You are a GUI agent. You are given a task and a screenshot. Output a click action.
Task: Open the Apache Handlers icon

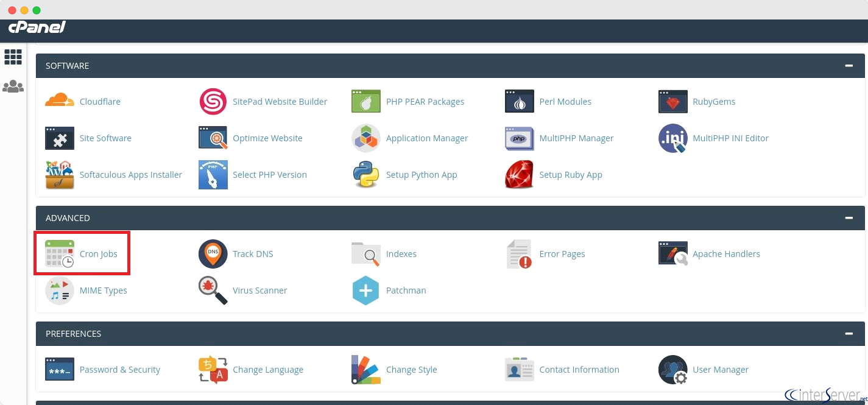pos(673,254)
